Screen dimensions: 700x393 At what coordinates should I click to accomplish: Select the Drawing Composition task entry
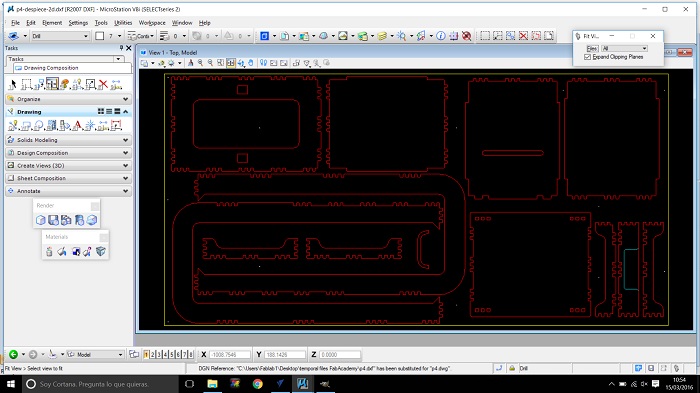tap(72, 68)
